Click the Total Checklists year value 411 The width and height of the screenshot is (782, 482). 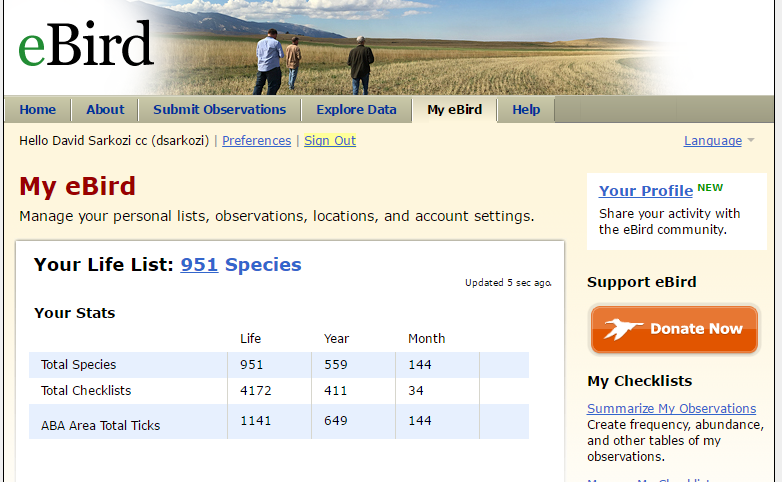point(336,391)
